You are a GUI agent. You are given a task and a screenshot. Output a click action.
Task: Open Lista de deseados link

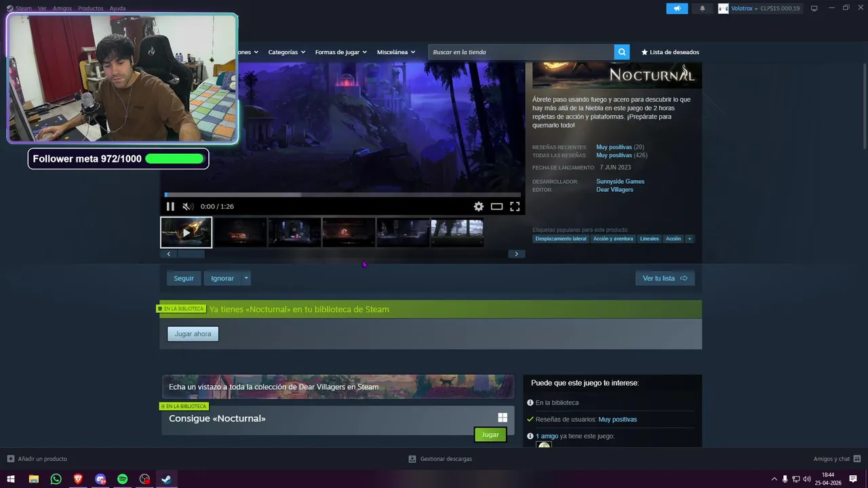[670, 52]
